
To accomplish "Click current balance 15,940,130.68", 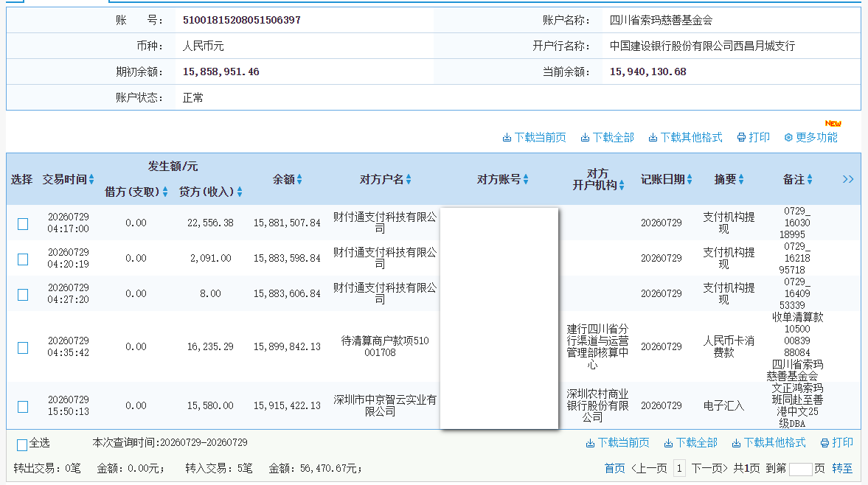I will [647, 72].
